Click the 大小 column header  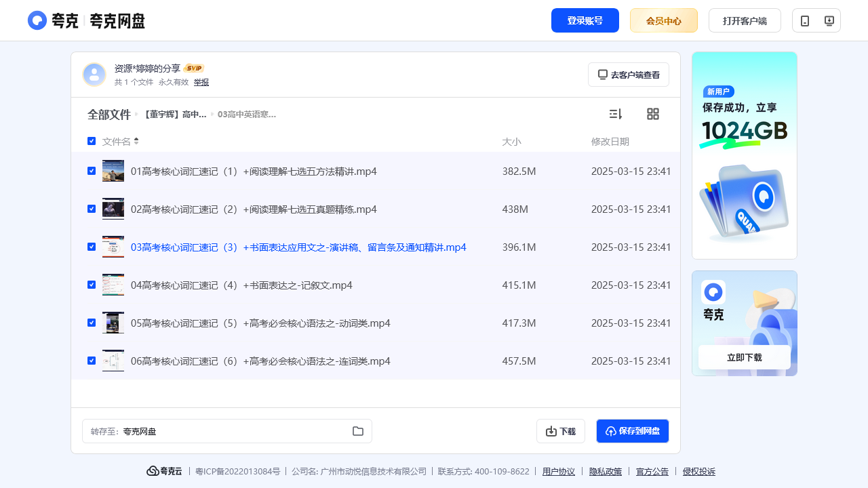pyautogui.click(x=511, y=141)
